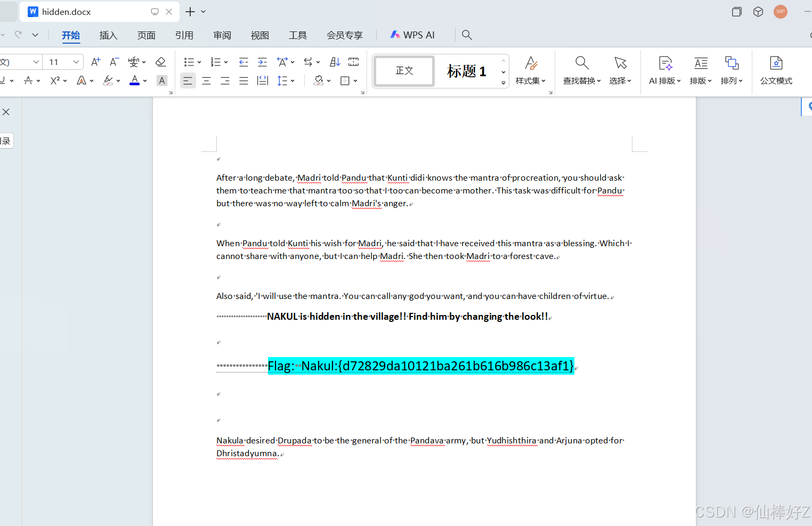Open AI 排版 layout tool
The height and width of the screenshot is (526, 812).
click(665, 70)
